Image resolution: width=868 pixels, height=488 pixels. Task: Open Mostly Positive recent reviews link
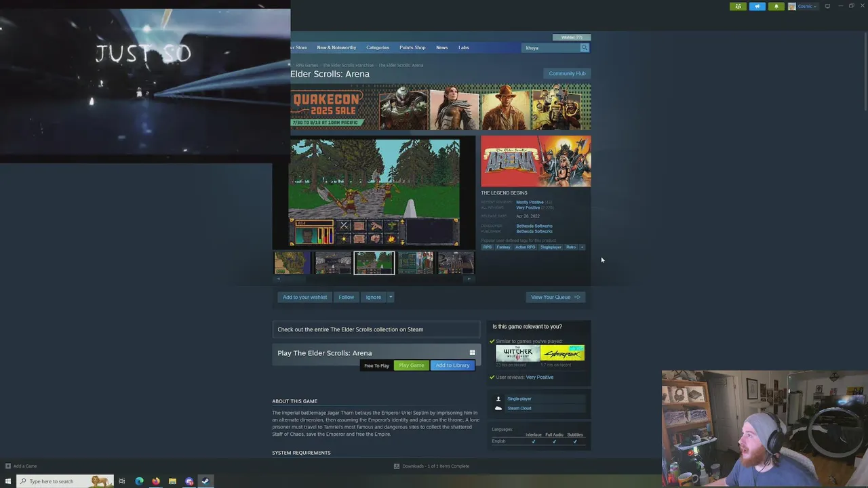tap(530, 202)
